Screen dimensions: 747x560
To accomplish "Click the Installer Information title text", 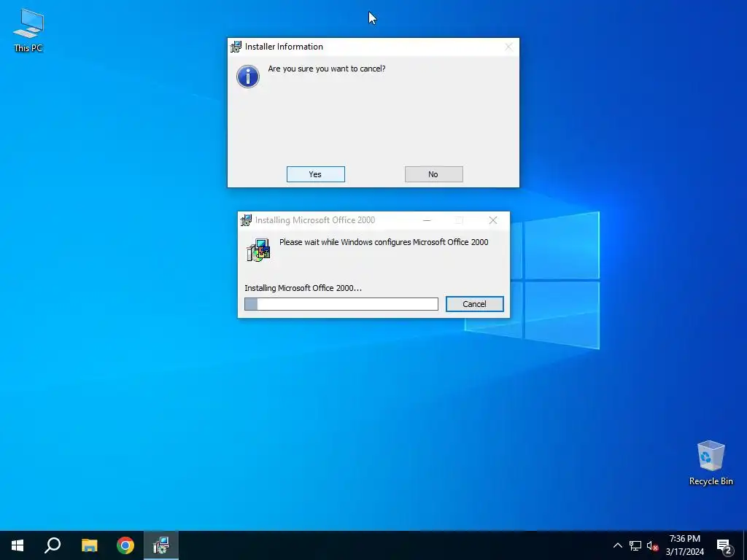I will pos(284,47).
